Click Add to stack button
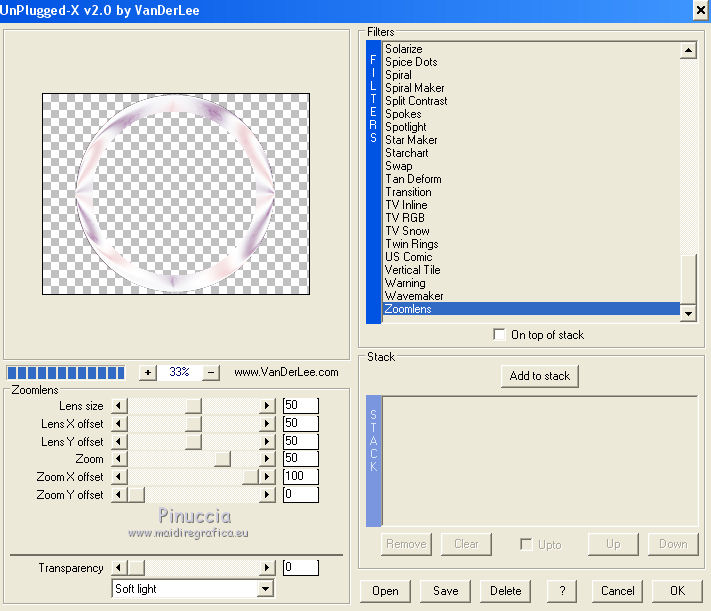Viewport: 711px width, 611px height. (x=540, y=376)
